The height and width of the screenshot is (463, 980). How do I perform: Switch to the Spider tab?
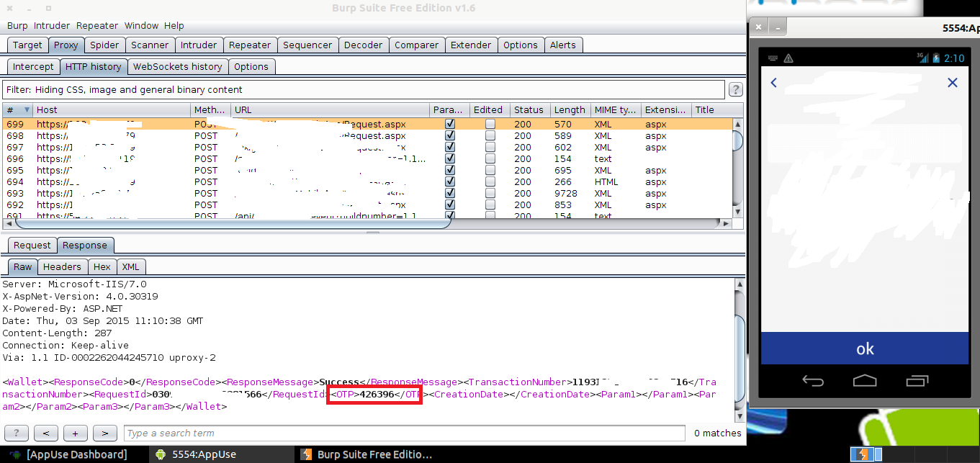coord(104,45)
